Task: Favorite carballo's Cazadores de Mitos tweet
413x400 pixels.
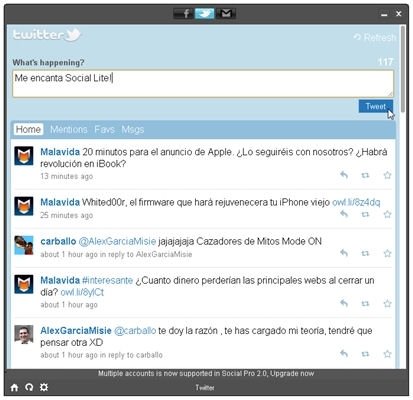Action: click(387, 254)
